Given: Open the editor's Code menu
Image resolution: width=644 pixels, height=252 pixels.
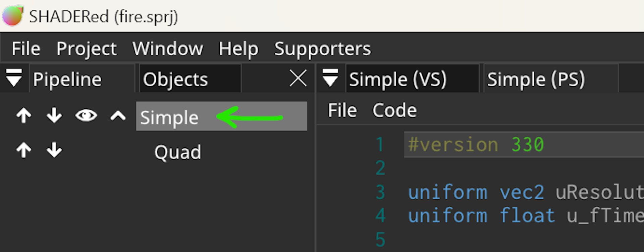Looking at the screenshot, I should [394, 110].
